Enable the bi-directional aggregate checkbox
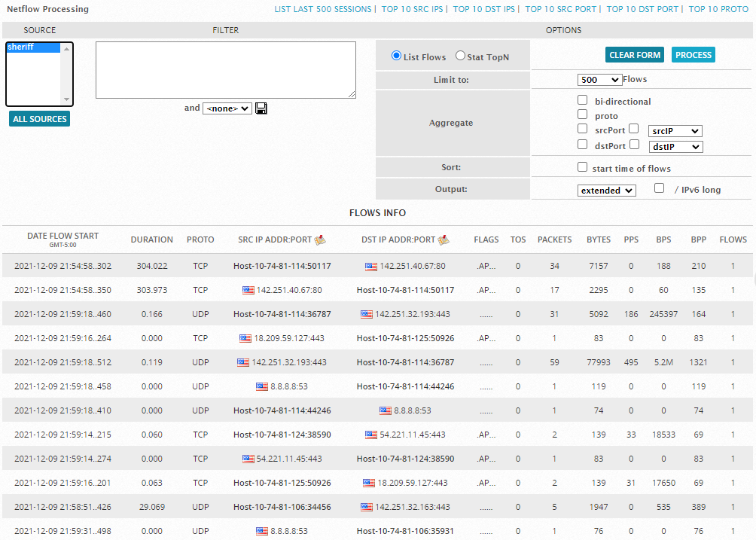Image resolution: width=756 pixels, height=540 pixels. coord(582,100)
